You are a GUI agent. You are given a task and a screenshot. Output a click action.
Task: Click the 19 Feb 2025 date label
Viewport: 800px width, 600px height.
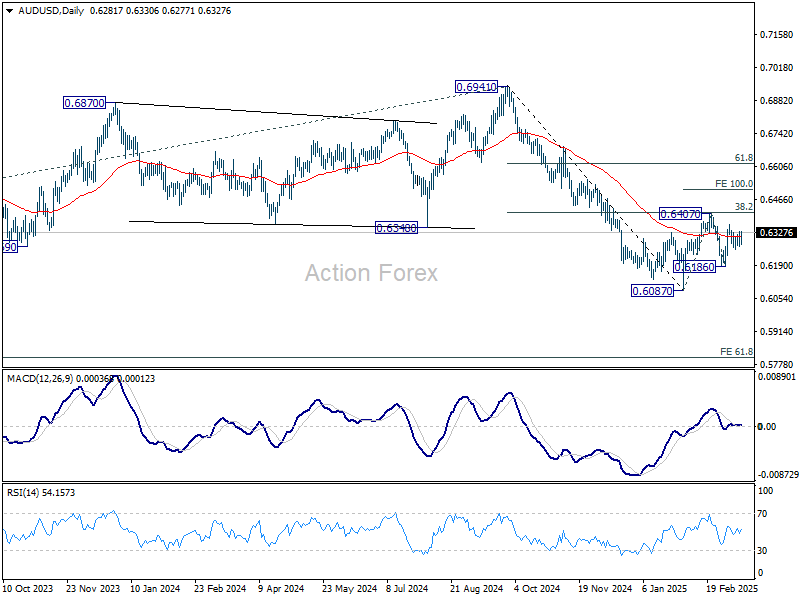732,588
